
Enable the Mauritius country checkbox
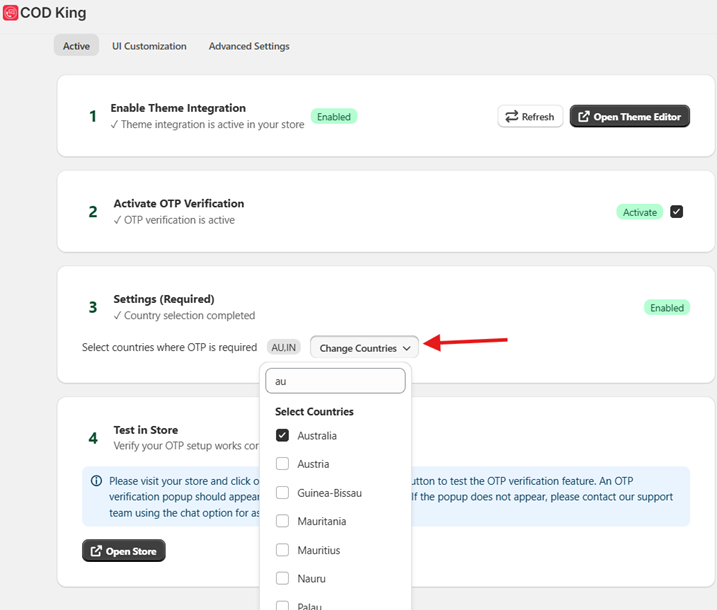[x=282, y=550]
